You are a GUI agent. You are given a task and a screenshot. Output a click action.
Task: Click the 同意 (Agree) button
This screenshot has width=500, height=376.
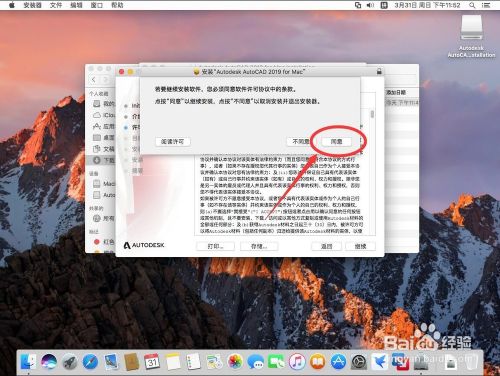(336, 142)
